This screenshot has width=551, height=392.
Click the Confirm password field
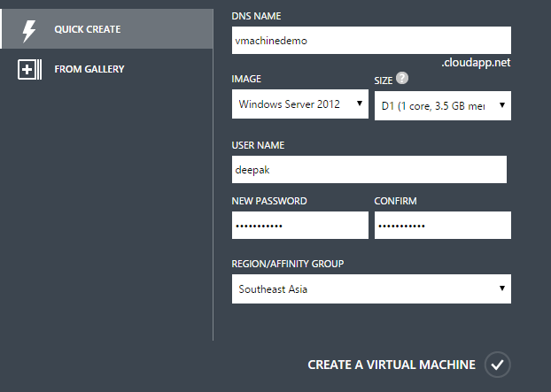click(443, 226)
